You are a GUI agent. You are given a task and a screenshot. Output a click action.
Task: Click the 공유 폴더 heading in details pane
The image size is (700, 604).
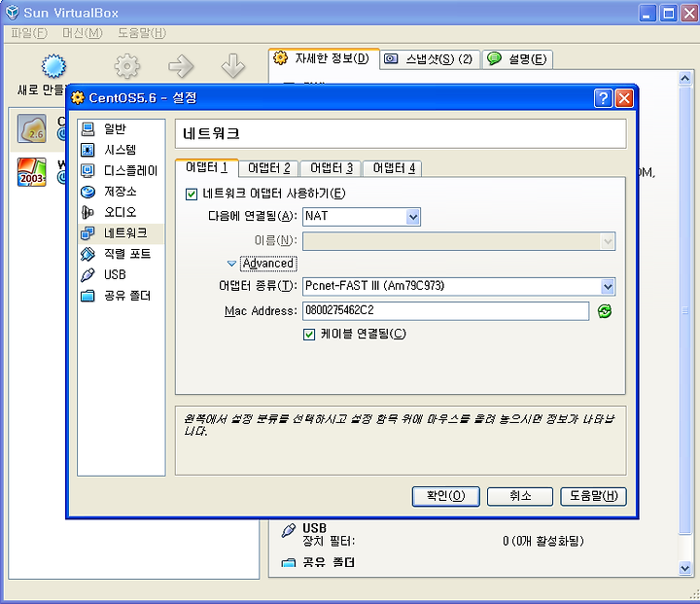point(329,562)
